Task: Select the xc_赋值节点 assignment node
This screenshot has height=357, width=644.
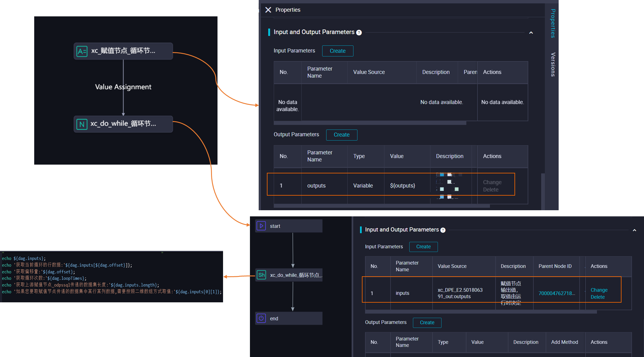Action: click(x=123, y=51)
